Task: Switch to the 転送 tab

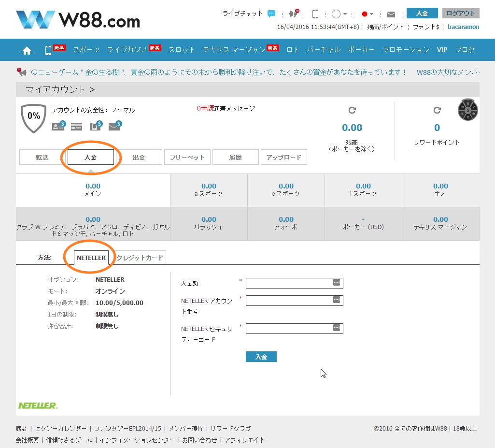Action: [42, 157]
